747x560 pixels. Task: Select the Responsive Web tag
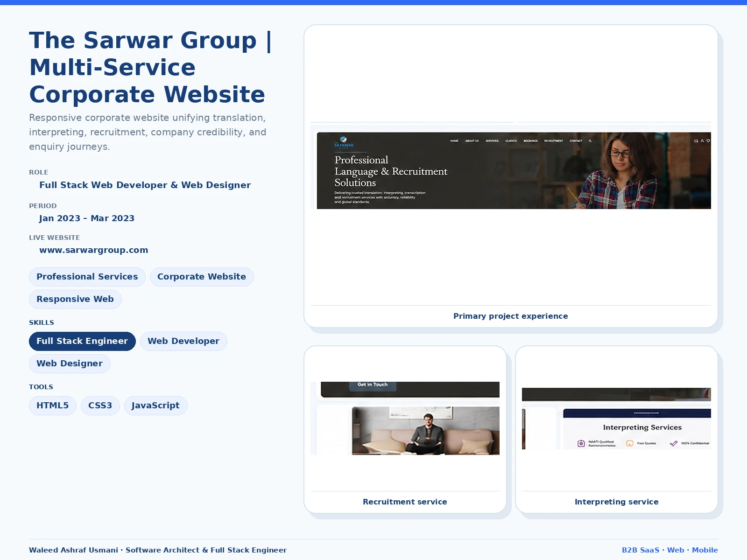pos(75,299)
